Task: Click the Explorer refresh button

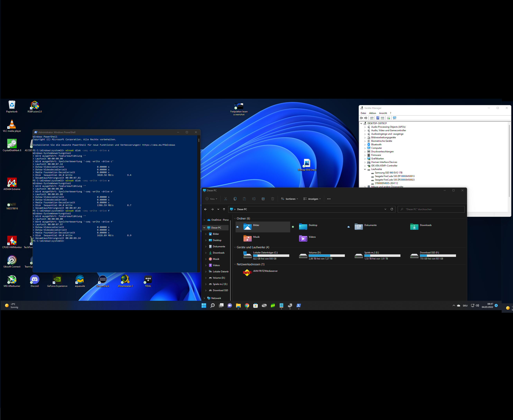Action: click(392, 209)
